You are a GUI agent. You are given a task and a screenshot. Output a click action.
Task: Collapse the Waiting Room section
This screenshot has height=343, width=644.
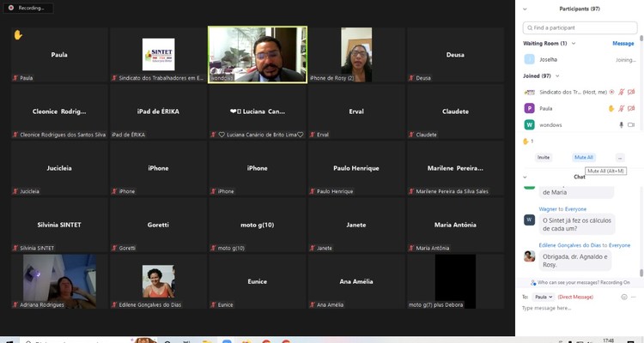(574, 43)
